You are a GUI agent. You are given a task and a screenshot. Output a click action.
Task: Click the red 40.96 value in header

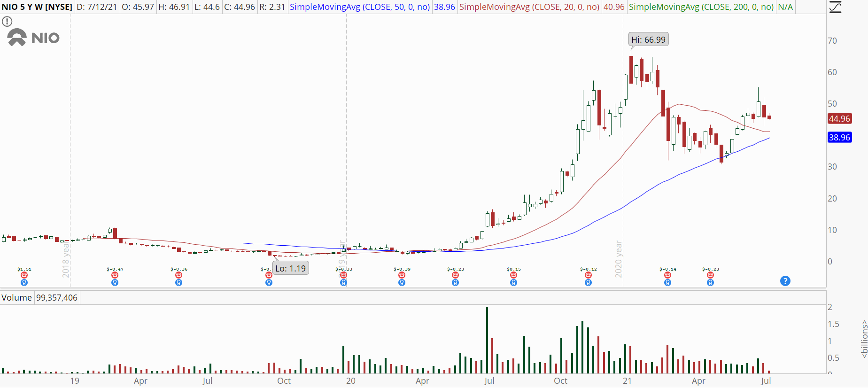[x=614, y=7]
